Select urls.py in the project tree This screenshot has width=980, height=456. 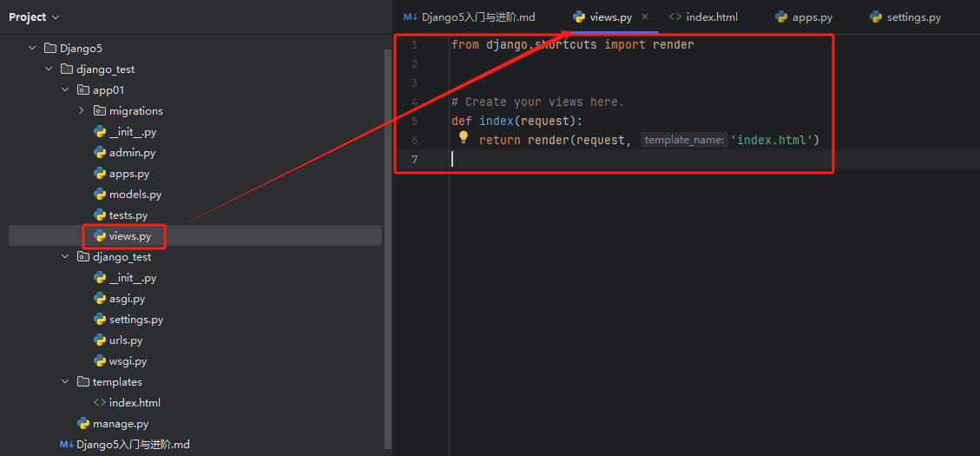pos(125,340)
